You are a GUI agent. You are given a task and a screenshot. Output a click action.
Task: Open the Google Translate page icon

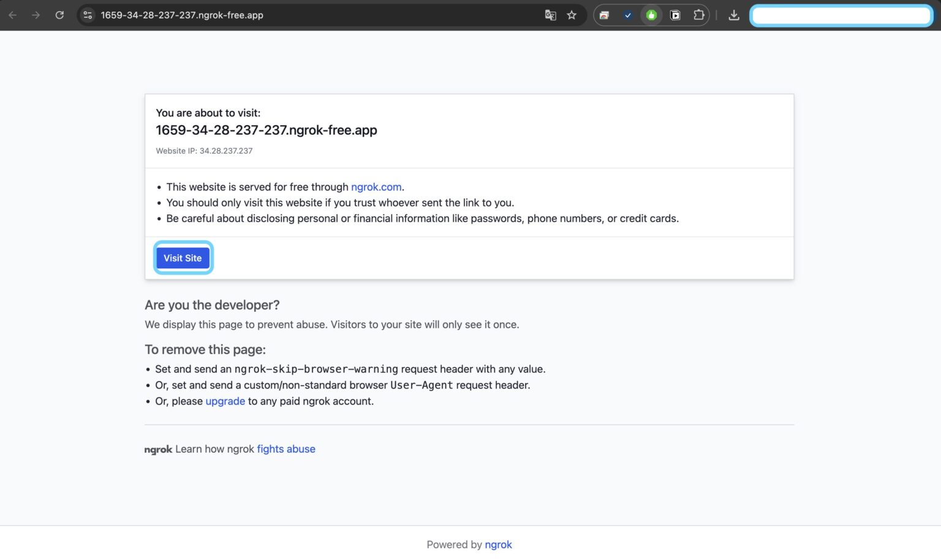(x=550, y=15)
